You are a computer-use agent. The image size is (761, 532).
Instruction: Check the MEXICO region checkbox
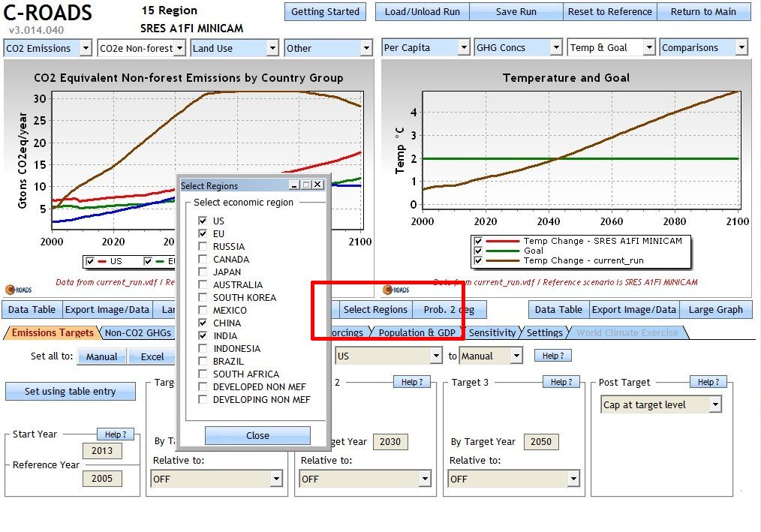click(x=203, y=310)
